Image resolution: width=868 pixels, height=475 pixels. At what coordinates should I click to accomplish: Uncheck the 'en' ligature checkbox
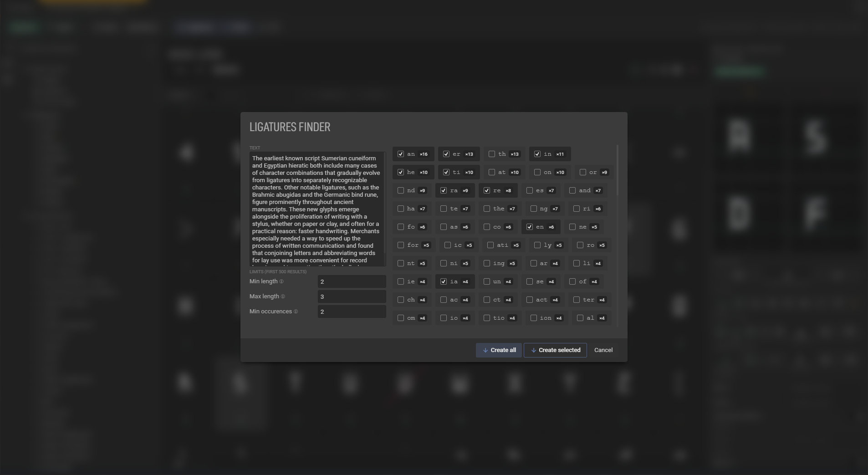[x=530, y=227]
